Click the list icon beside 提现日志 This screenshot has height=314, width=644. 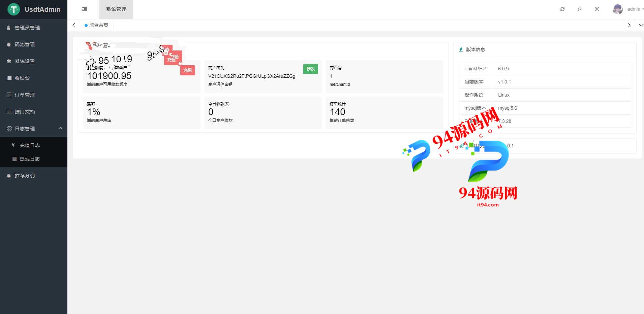point(14,159)
